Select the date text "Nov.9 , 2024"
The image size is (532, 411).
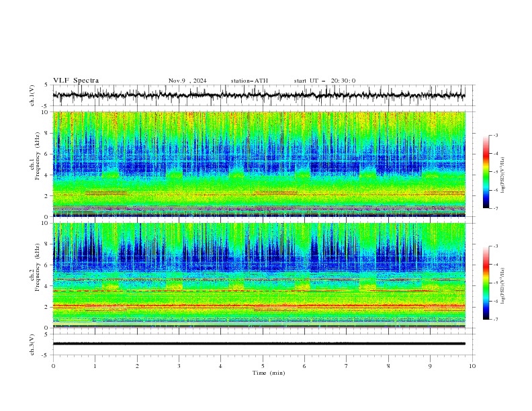187,81
